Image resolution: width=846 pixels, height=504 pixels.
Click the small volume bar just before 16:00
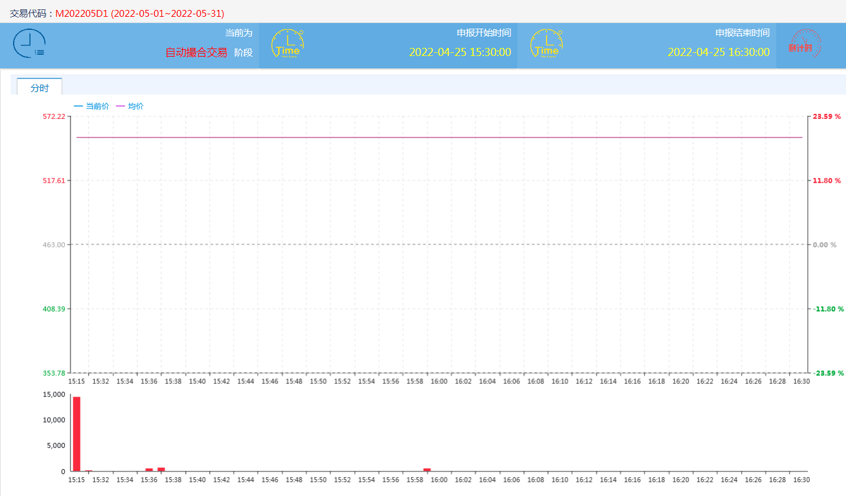pyautogui.click(x=427, y=470)
